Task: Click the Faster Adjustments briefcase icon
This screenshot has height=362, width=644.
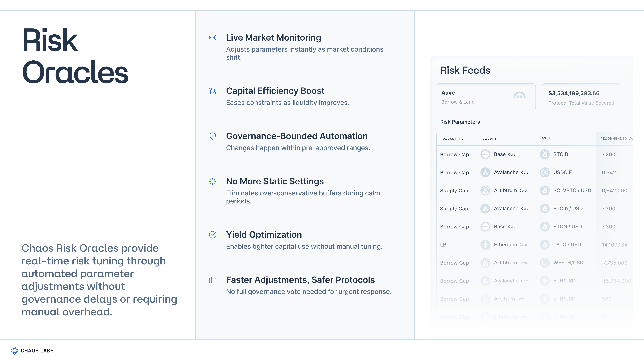Action: pyautogui.click(x=213, y=280)
